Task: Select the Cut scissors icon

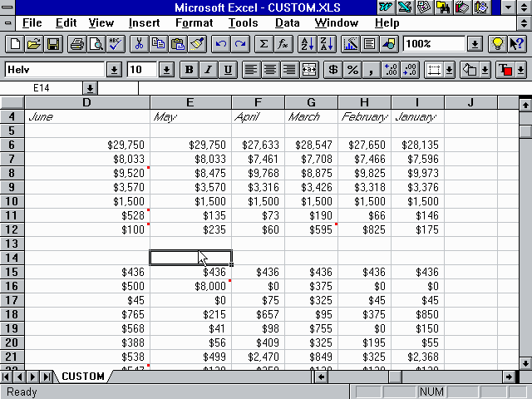Action: coord(139,44)
